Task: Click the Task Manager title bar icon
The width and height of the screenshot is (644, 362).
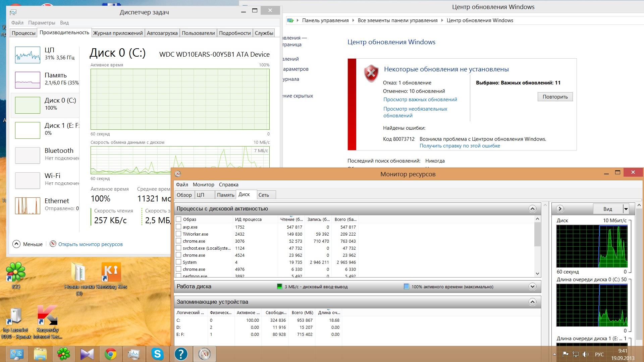Action: pyautogui.click(x=13, y=12)
